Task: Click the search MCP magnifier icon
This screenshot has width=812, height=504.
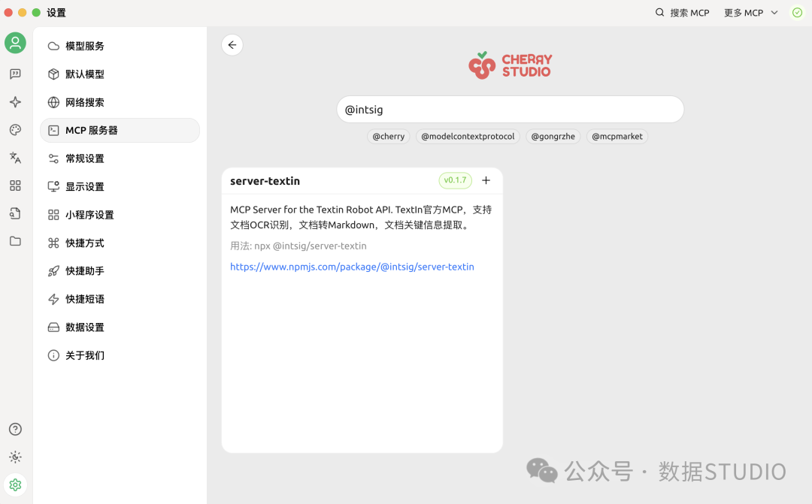Action: pyautogui.click(x=660, y=13)
